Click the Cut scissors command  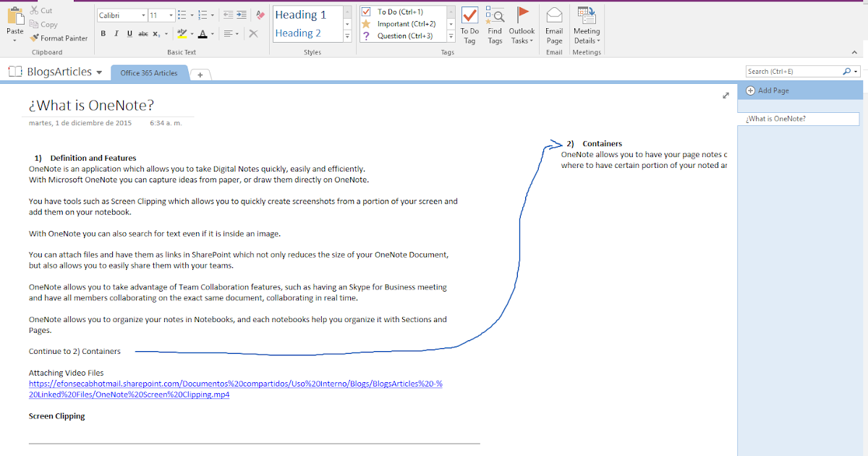[x=41, y=11]
